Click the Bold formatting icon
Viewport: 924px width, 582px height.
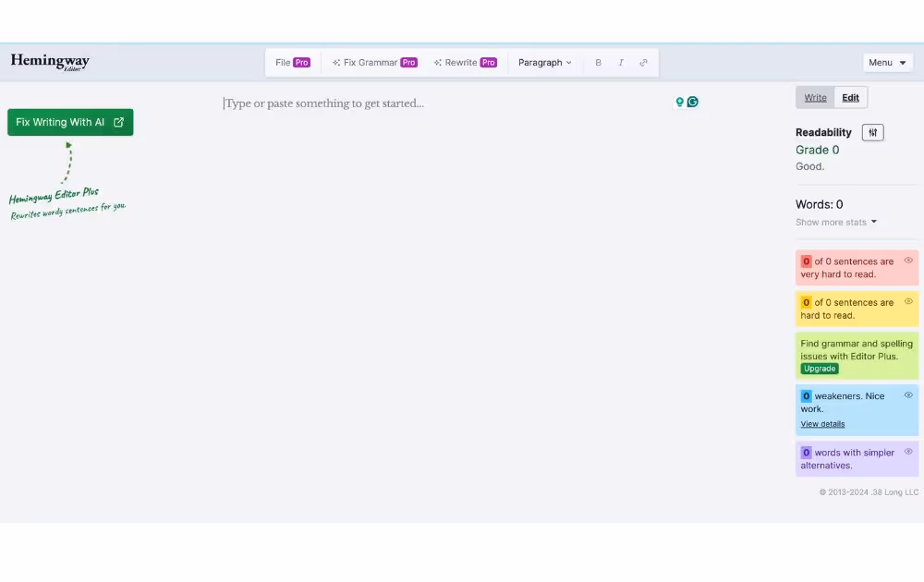598,63
